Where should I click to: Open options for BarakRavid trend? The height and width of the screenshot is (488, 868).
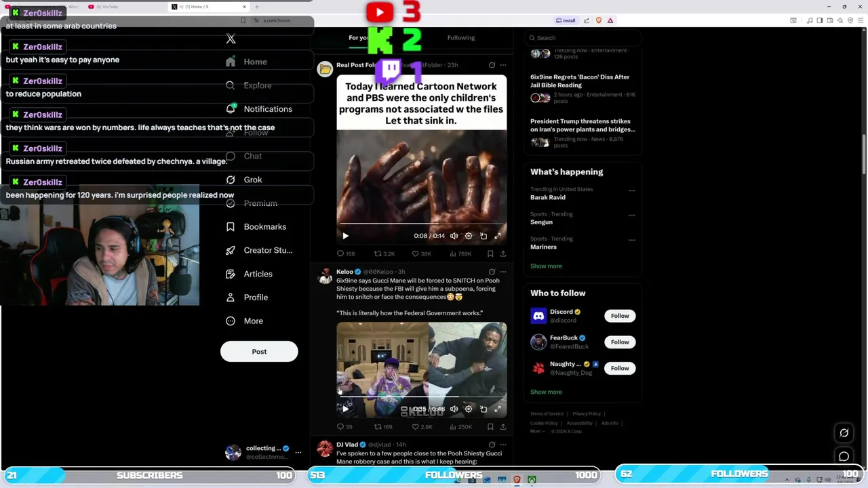coord(631,190)
